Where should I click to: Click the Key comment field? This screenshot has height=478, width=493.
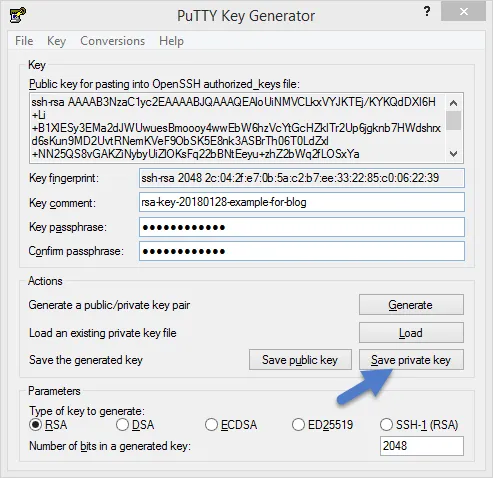(302, 202)
